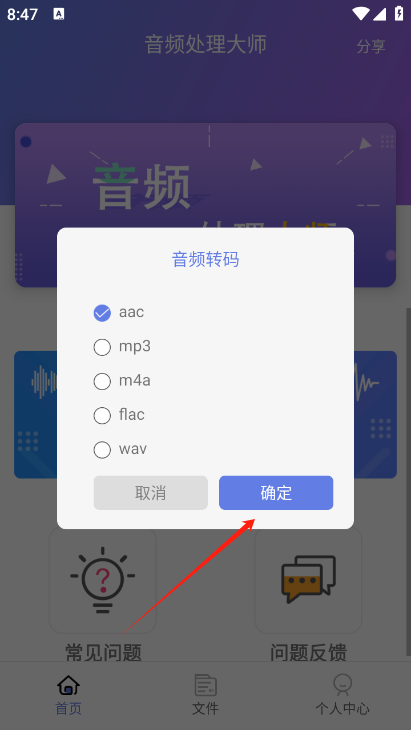Tap the 个人中心 tab label
Viewport: 411px width, 730px height.
tap(342, 709)
